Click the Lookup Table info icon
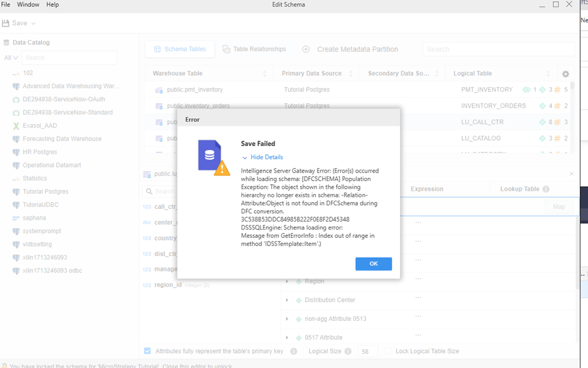The height and width of the screenshot is (368, 588). point(546,189)
